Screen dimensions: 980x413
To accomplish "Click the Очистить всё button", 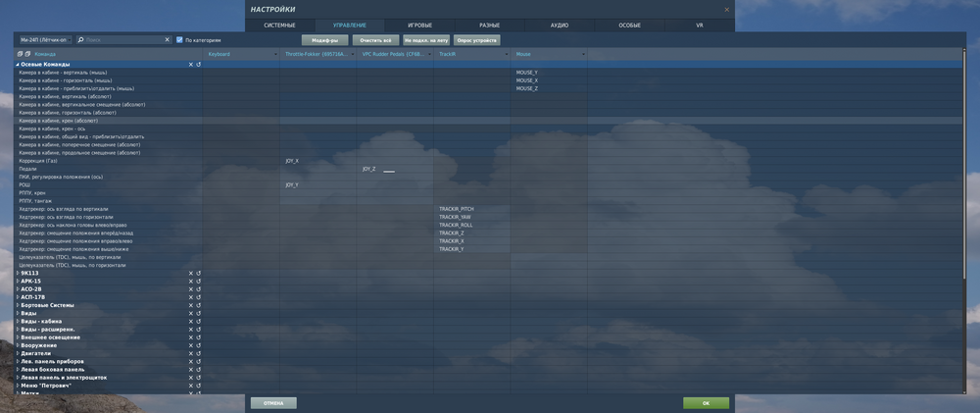I will pos(375,40).
